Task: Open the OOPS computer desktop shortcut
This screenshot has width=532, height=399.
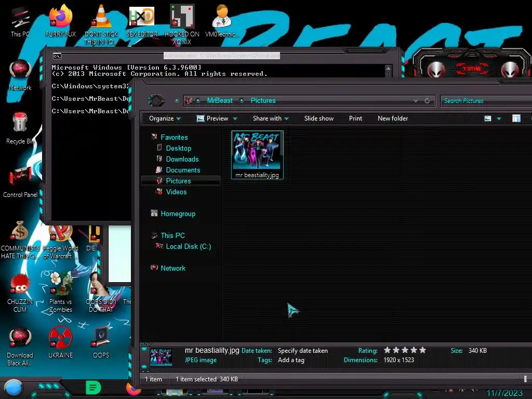Action: pos(101,342)
